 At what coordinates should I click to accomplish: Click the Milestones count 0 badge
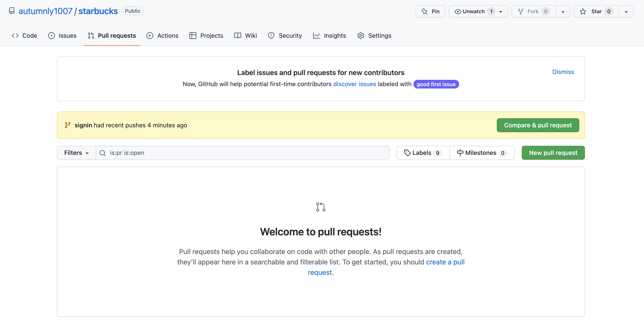(502, 153)
